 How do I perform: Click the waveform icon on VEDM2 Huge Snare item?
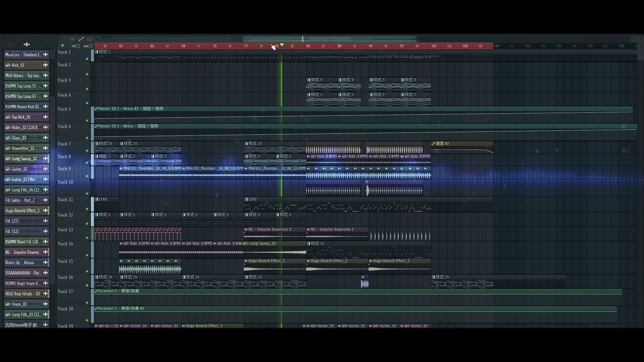(45, 283)
